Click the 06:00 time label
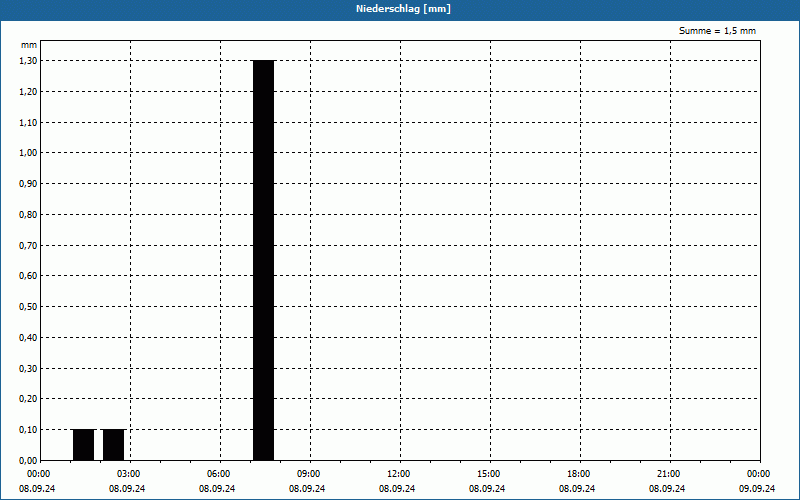Screen dimensions: 800x500 pyautogui.click(x=218, y=474)
